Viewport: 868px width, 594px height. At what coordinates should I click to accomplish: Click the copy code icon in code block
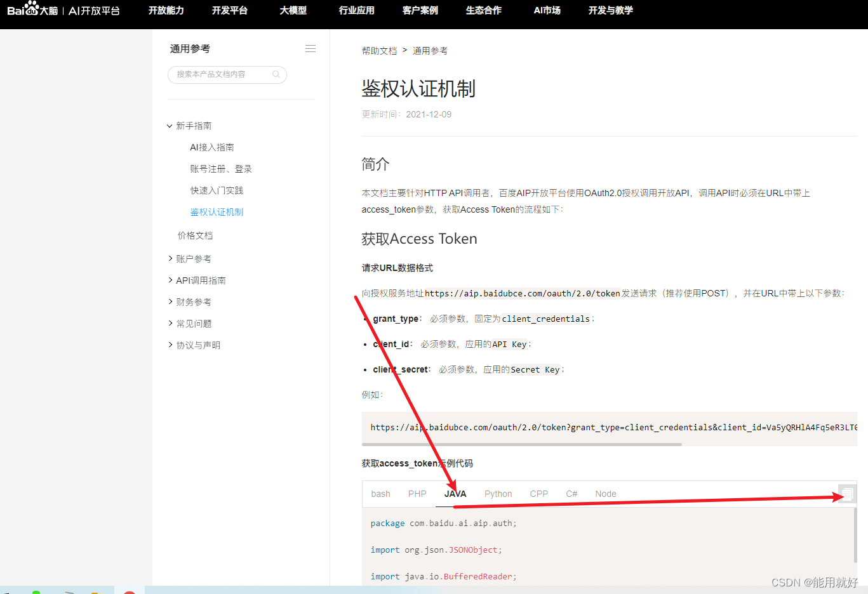click(x=847, y=494)
